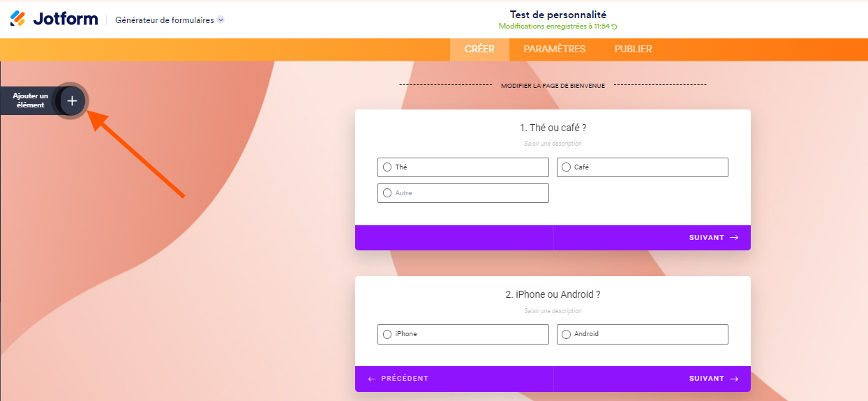This screenshot has height=401, width=868.
Task: Click the plus icon to add an element
Action: (x=72, y=101)
